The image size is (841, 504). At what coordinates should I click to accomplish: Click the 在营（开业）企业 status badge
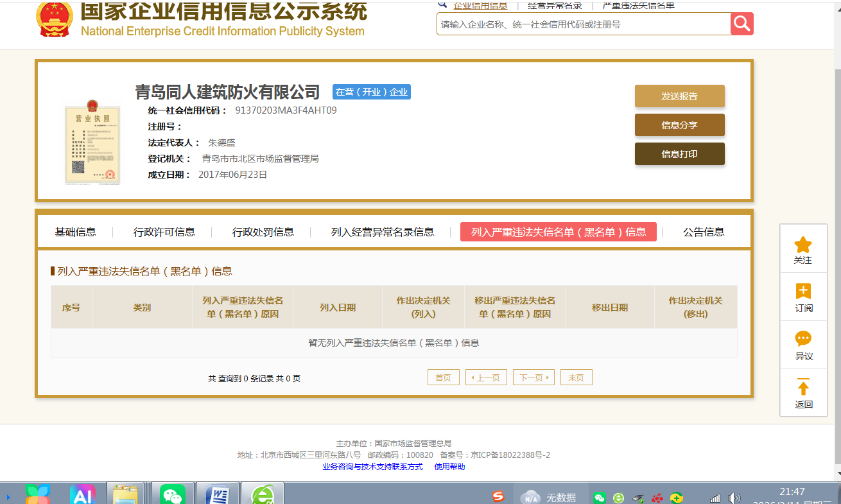pyautogui.click(x=372, y=92)
